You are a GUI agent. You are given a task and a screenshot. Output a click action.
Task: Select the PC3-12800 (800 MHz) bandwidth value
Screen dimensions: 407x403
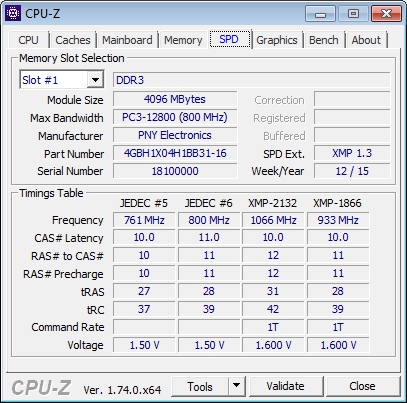click(175, 117)
